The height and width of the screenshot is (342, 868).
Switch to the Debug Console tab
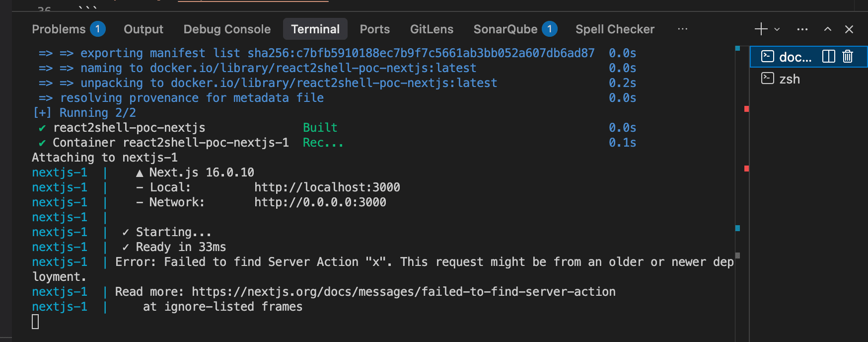[x=227, y=29]
